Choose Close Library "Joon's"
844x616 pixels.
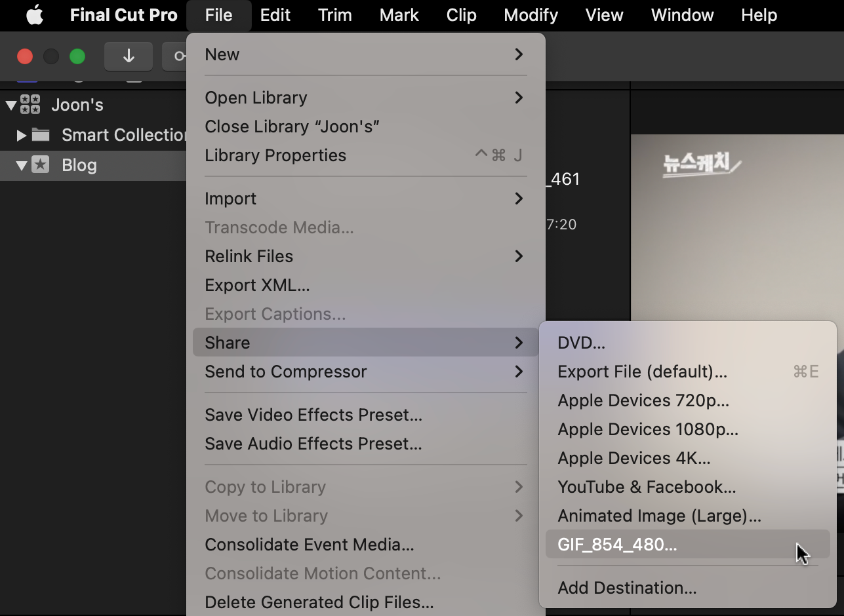tap(366, 126)
